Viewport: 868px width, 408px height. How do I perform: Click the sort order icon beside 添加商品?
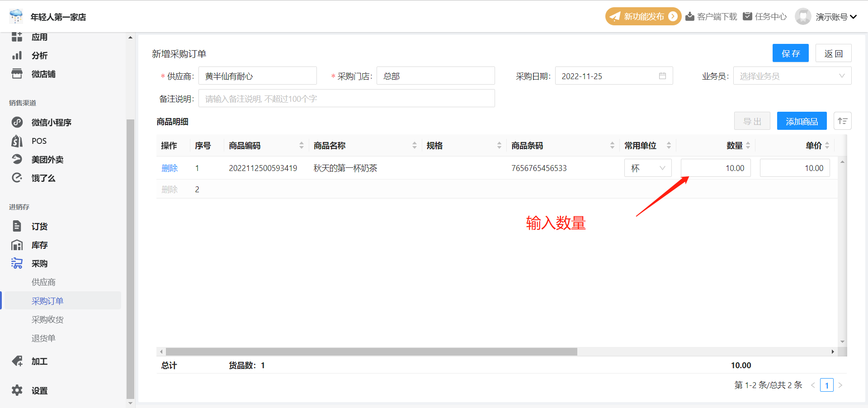[x=843, y=121]
